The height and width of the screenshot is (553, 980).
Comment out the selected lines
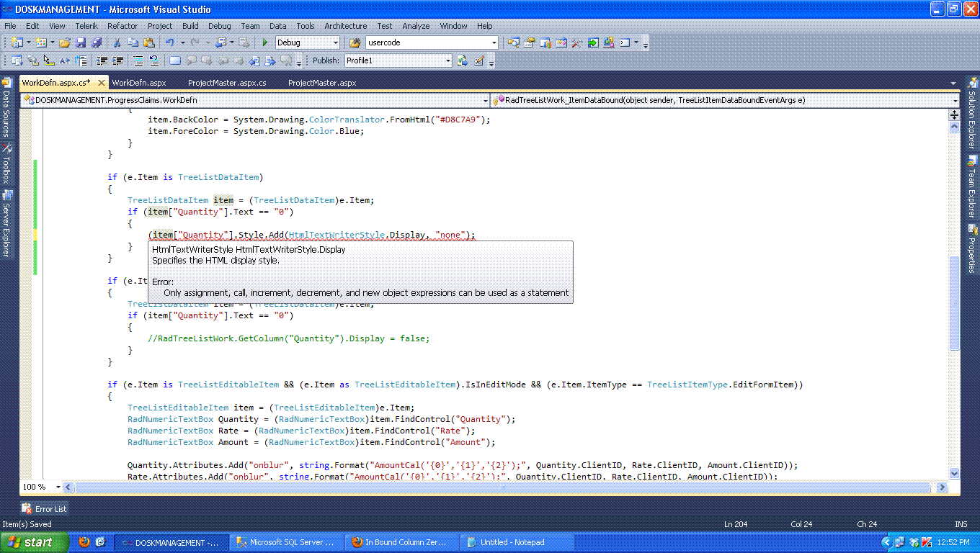(x=139, y=61)
